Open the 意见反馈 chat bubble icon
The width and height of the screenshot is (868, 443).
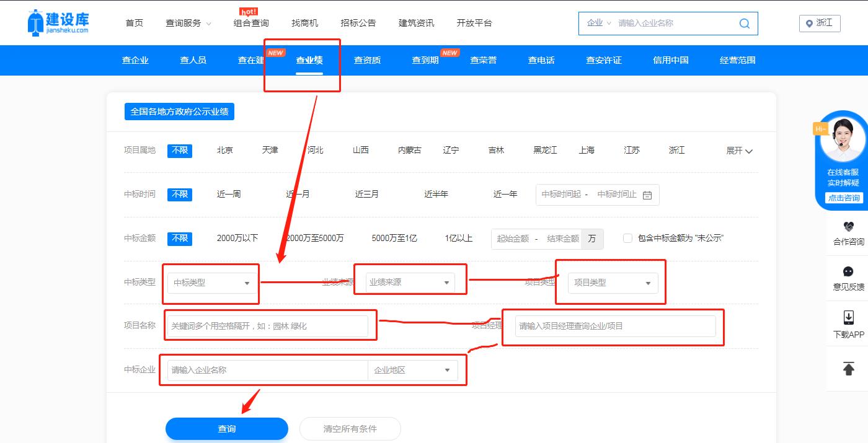(848, 272)
